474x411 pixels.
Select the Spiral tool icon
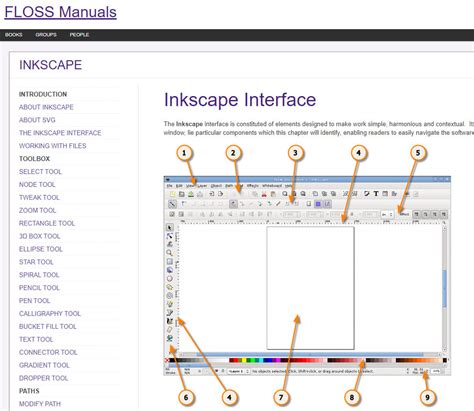click(x=170, y=295)
